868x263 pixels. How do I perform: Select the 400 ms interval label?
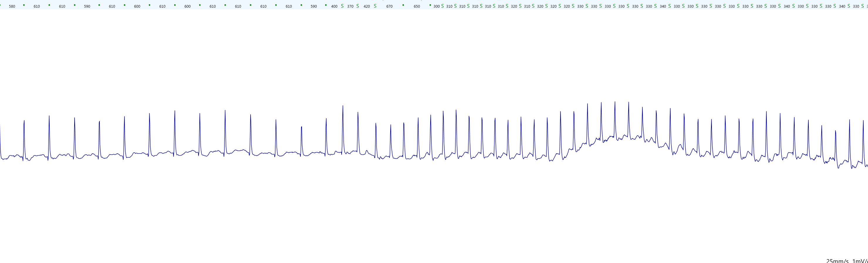pos(334,6)
